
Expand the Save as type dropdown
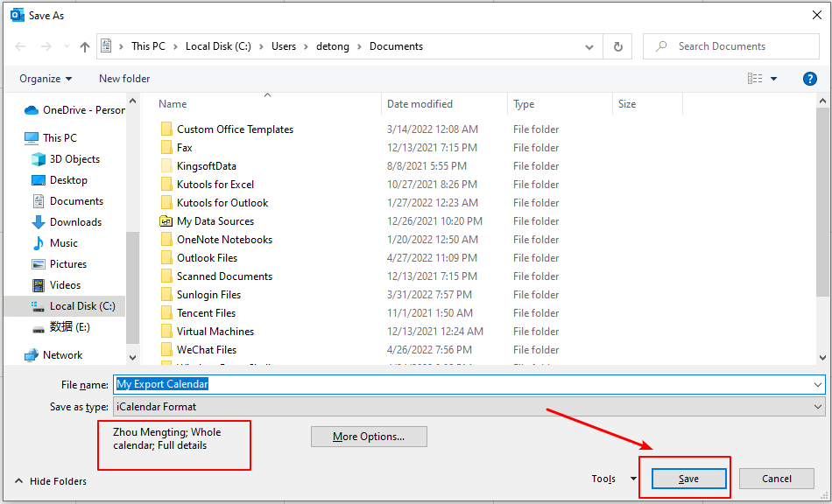818,407
